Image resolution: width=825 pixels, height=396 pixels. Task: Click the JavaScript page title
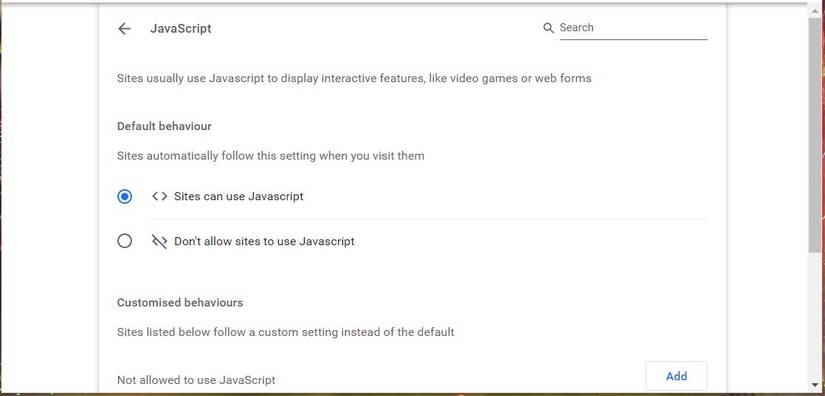pos(181,28)
